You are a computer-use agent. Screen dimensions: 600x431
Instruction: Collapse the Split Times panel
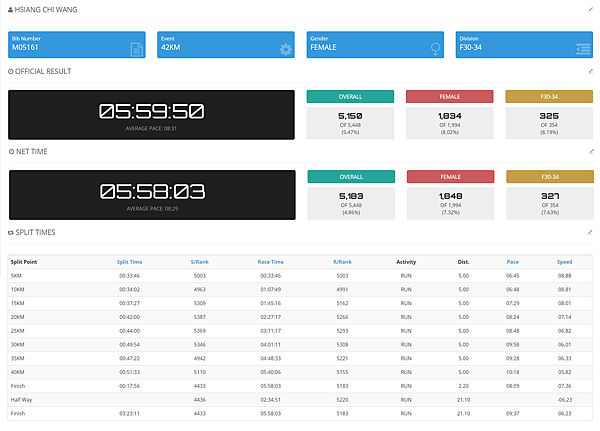[591, 232]
